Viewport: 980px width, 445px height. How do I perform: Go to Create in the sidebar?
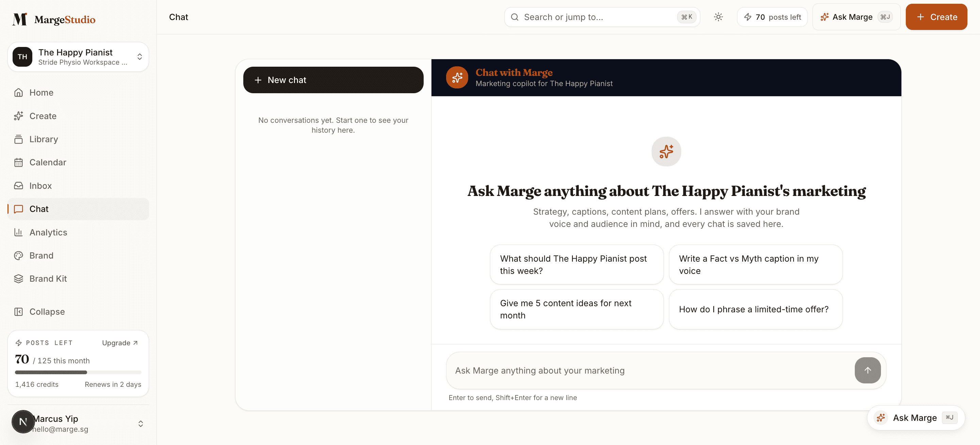[x=78, y=116]
